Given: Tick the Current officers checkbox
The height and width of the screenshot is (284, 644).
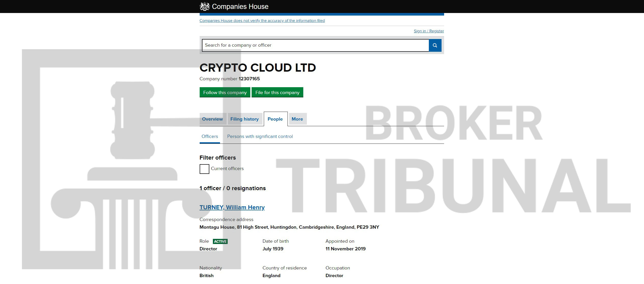Looking at the screenshot, I should pyautogui.click(x=204, y=169).
